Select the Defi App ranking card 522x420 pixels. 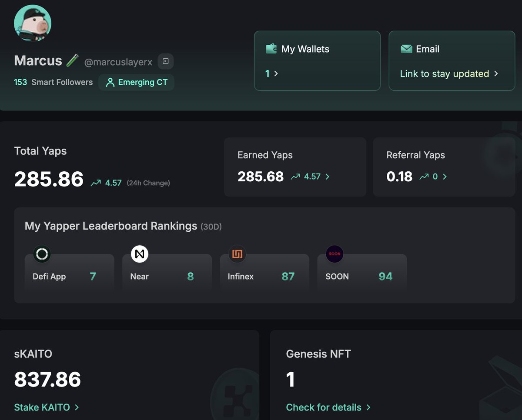(x=70, y=272)
